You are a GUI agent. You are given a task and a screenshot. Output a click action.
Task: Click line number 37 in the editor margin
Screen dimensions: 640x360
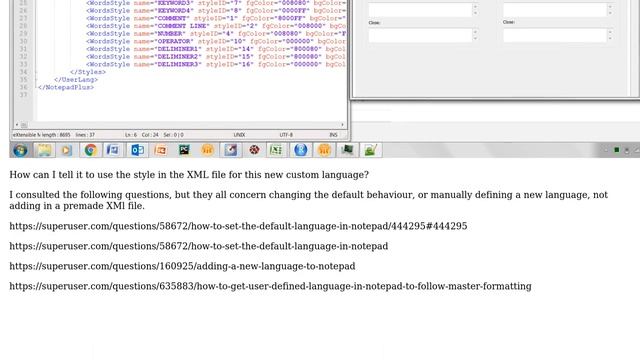(x=23, y=95)
